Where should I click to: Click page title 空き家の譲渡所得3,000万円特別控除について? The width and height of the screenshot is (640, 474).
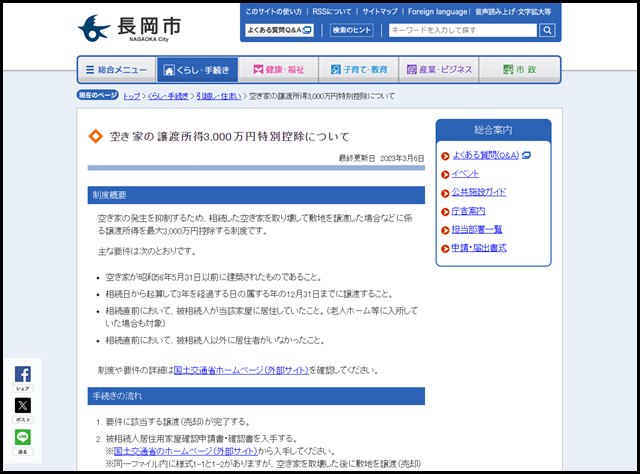[230, 136]
